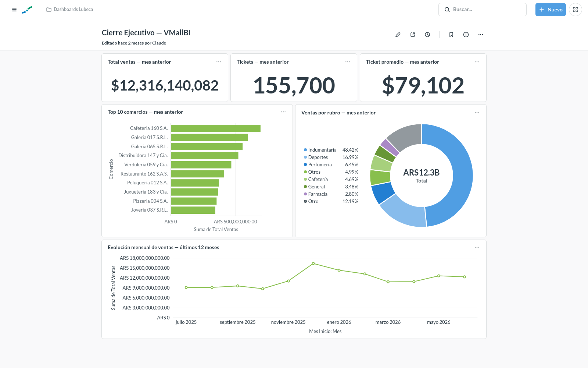This screenshot has width=588, height=368.
Task: Click Top 10 comercios card title
Action: (x=145, y=112)
